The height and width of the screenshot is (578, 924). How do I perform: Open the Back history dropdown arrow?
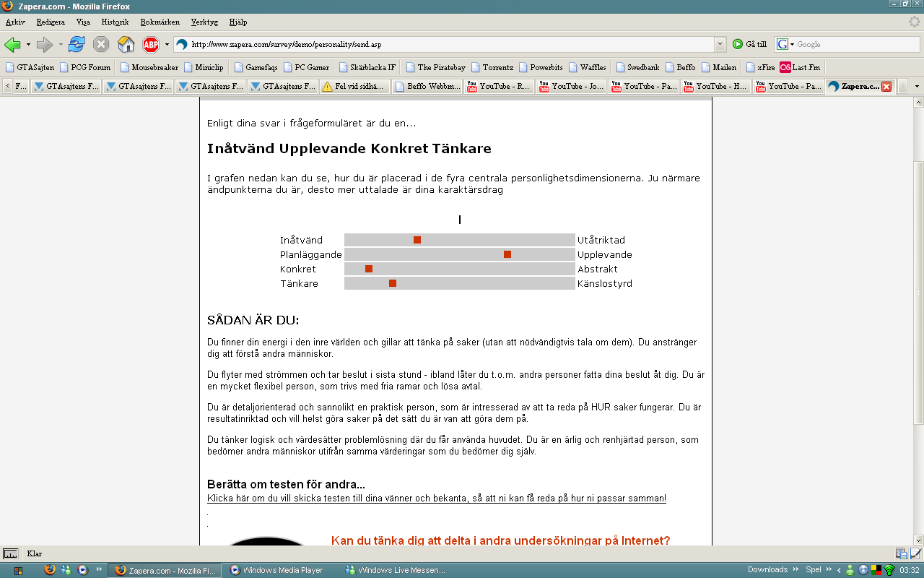(x=28, y=44)
